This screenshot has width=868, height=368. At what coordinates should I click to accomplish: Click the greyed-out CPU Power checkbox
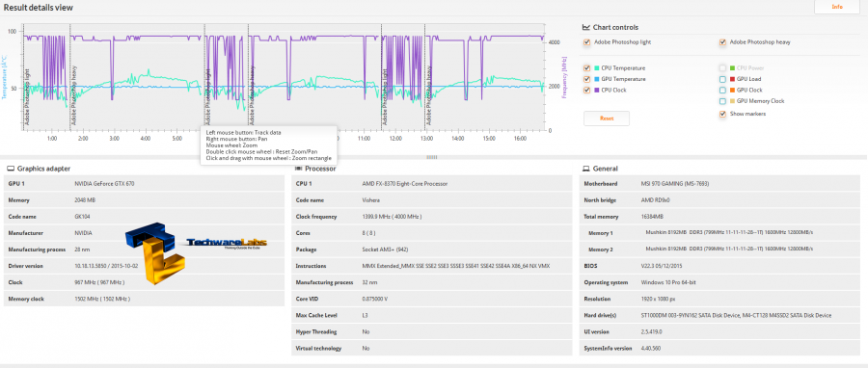[722, 68]
